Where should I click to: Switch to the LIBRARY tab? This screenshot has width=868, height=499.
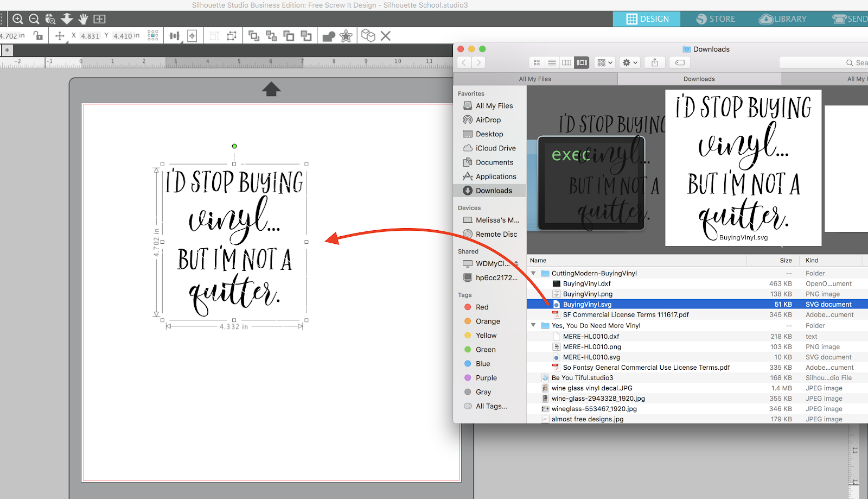point(783,19)
